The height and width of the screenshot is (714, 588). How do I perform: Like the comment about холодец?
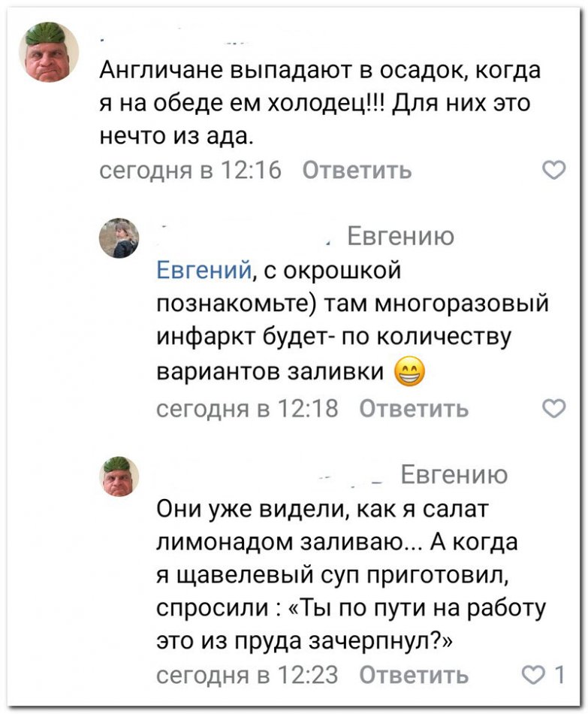553,171
